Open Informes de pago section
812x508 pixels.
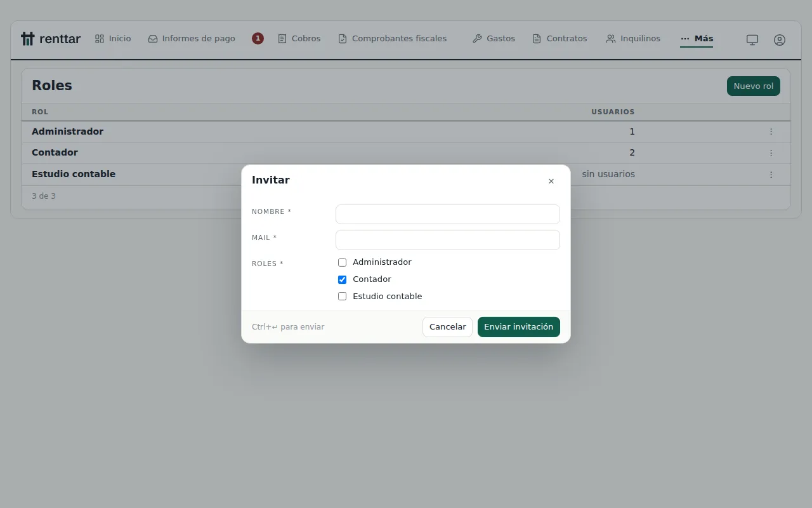(192, 39)
